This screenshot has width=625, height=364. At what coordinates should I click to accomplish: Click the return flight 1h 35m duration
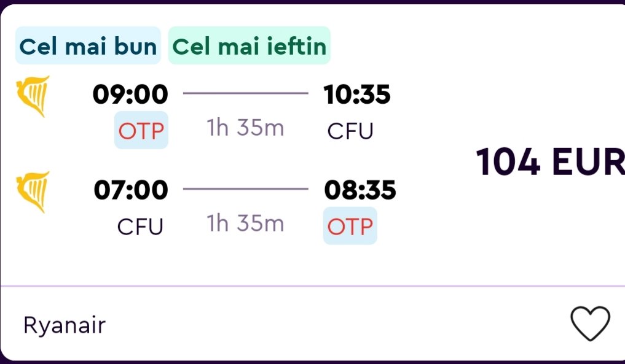click(x=246, y=223)
